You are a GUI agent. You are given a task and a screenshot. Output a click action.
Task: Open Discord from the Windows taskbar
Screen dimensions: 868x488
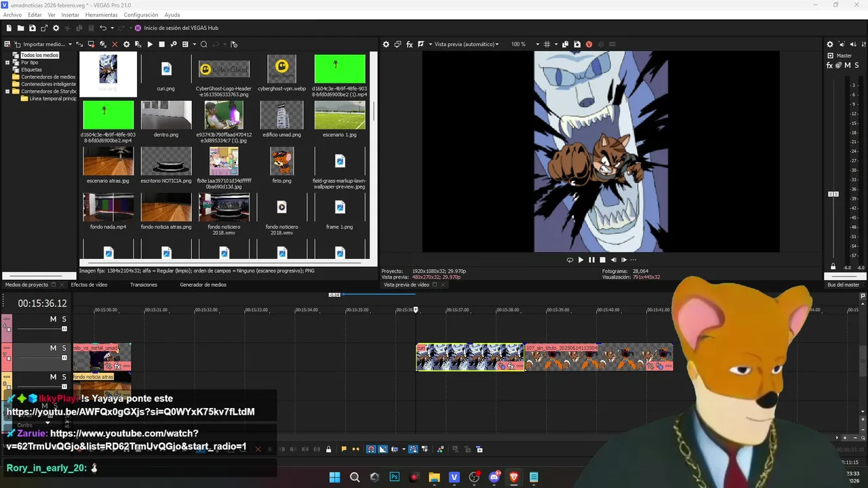pos(494,477)
